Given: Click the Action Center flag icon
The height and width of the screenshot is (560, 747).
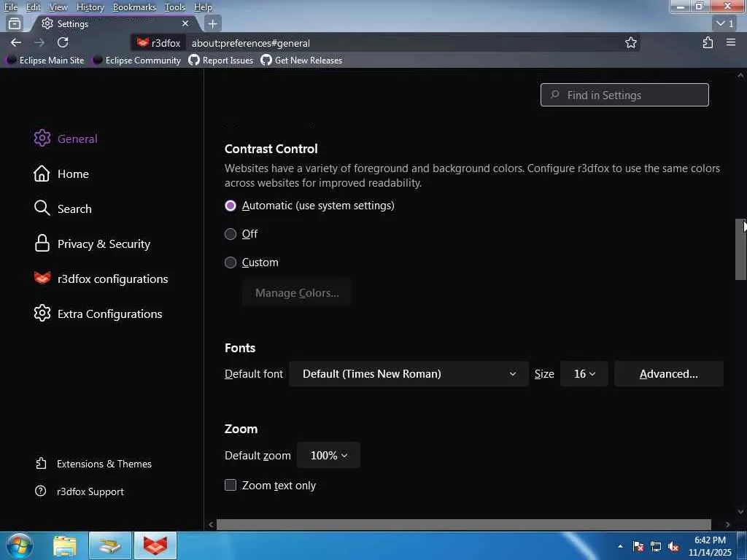Looking at the screenshot, I should (x=638, y=547).
